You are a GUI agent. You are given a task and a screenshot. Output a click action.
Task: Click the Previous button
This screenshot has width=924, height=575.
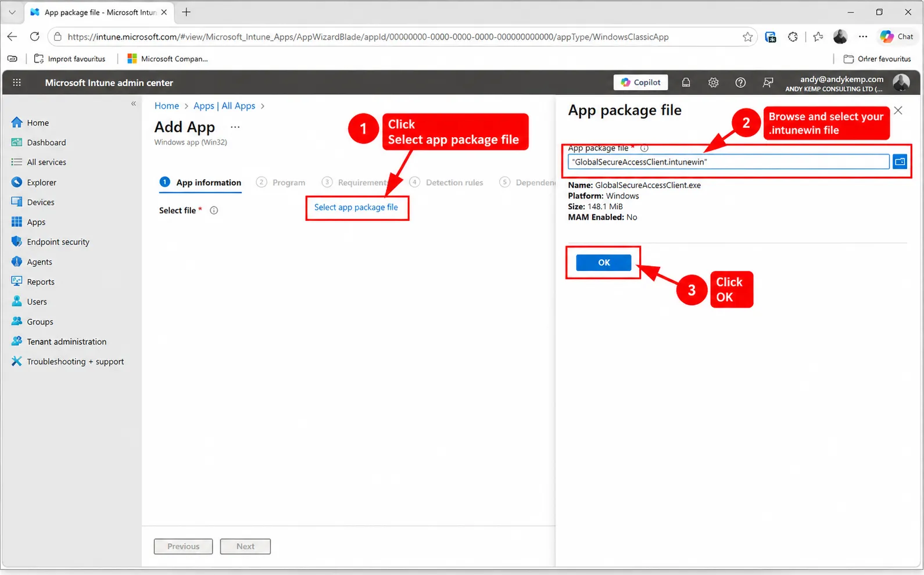(x=183, y=547)
